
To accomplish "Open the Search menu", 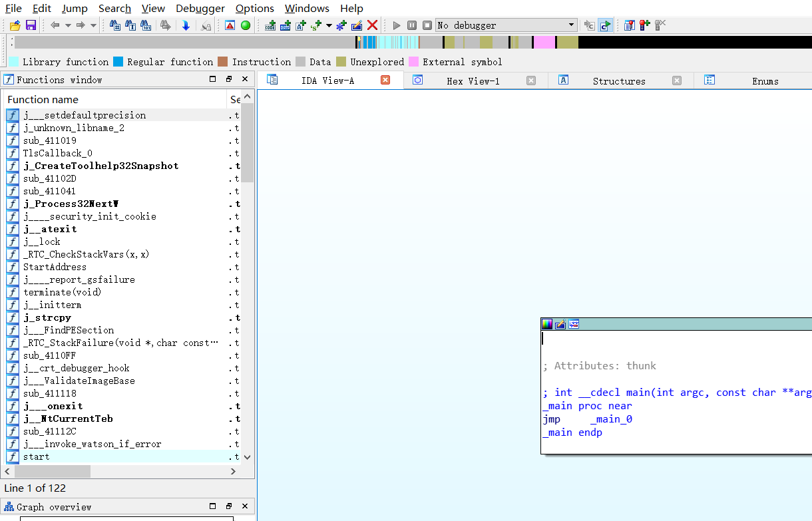I will click(x=114, y=8).
